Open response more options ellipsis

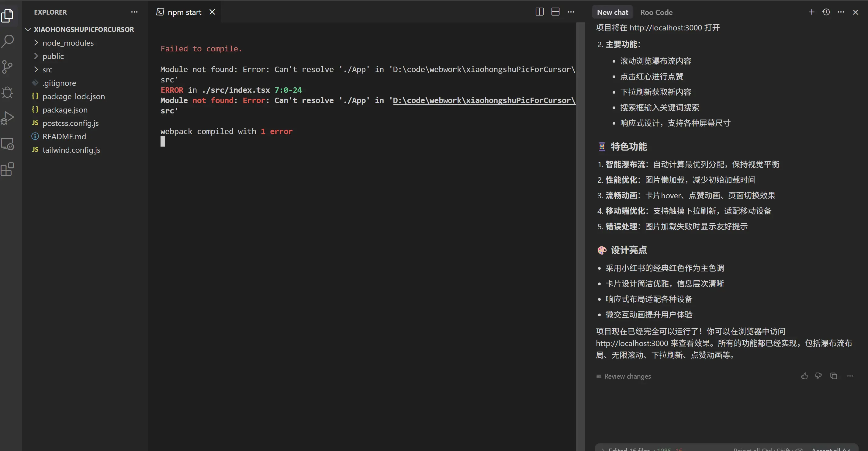pos(850,376)
